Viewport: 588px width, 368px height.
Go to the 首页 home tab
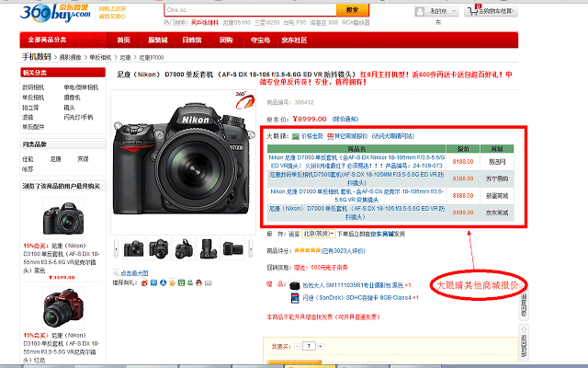tap(123, 40)
